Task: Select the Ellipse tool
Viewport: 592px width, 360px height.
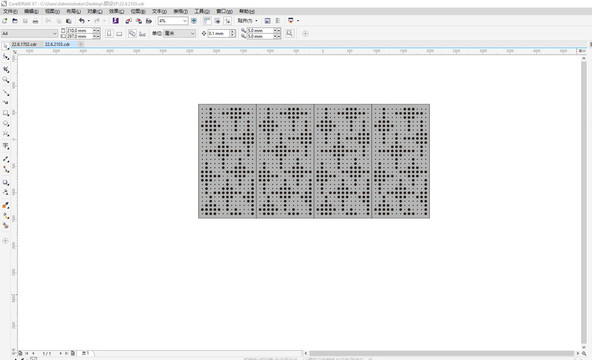Action: pos(6,123)
